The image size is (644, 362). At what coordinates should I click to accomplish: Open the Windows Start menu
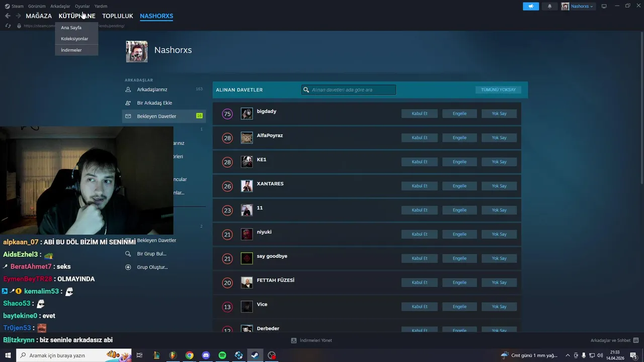tap(8, 355)
